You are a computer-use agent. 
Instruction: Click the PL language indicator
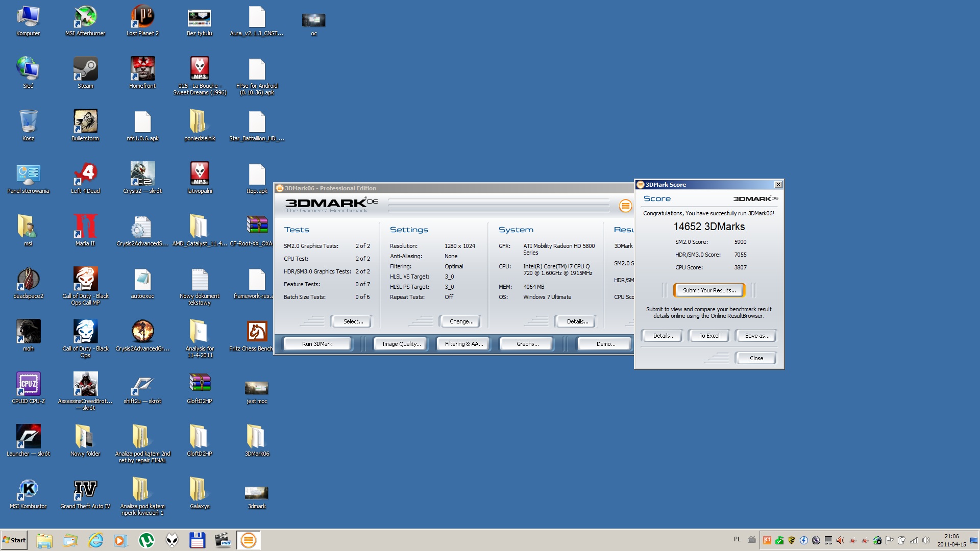pos(737,539)
